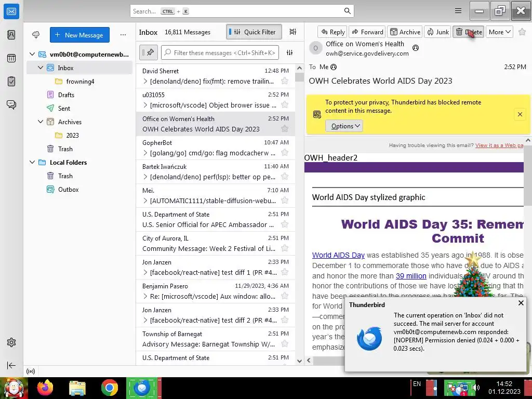Star the Bartek Iwańczuk message

pyautogui.click(x=285, y=177)
